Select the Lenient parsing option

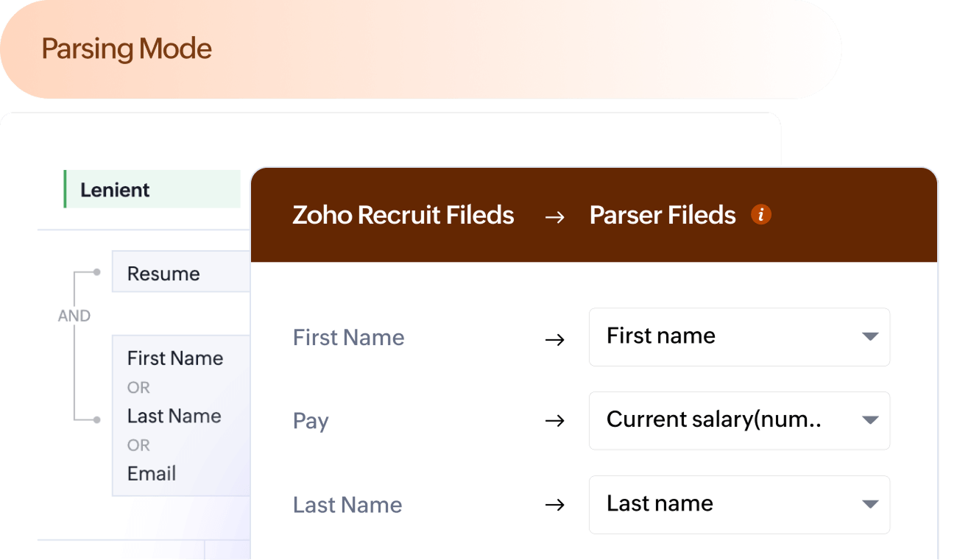click(x=114, y=189)
